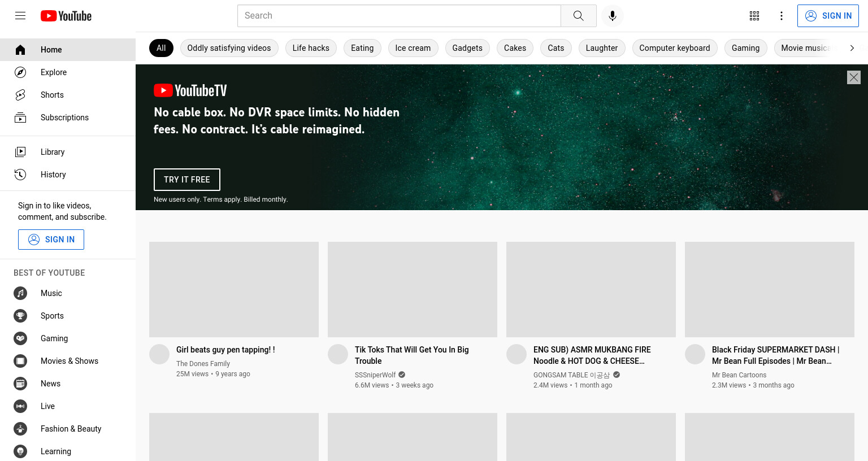Open the SSSniperWolf video thumbnail
Viewport: 868px width, 461px height.
[x=413, y=289]
